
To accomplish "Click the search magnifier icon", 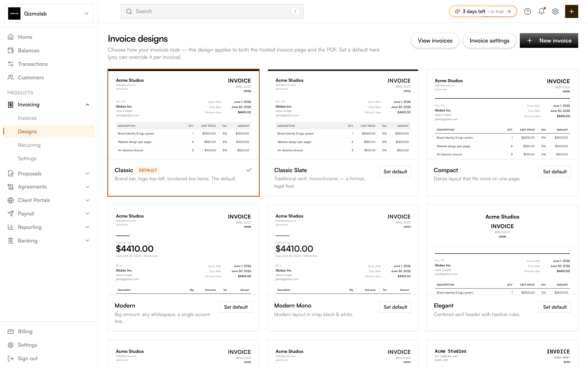I will (x=129, y=11).
